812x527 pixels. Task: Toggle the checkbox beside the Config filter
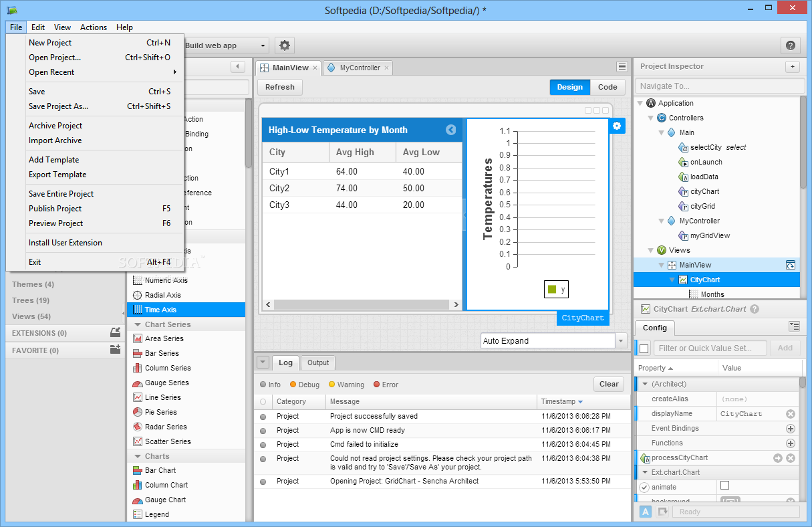click(x=644, y=348)
